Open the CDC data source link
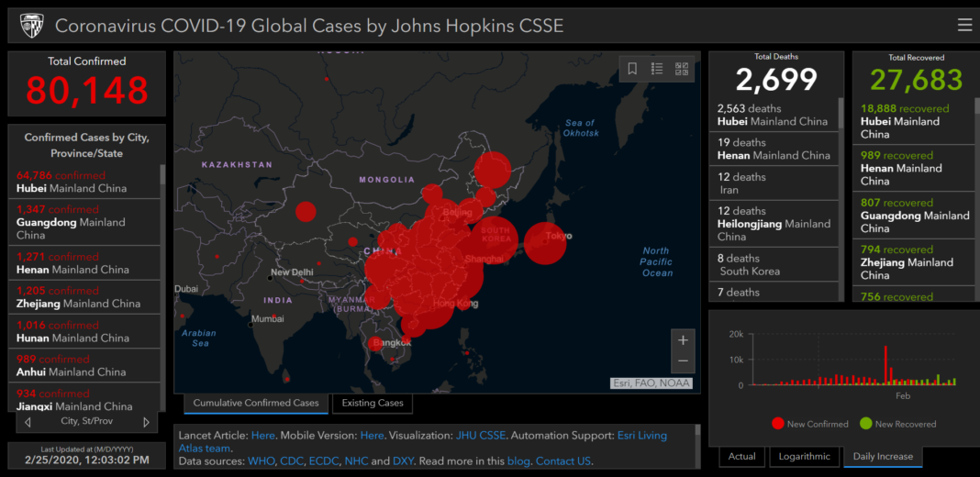The image size is (980, 477). pos(291,461)
